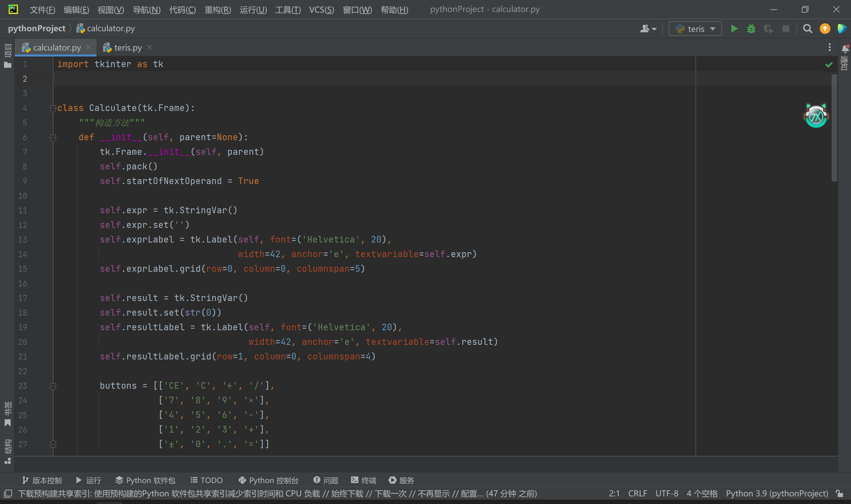Open the Terminal tool window
851x504 pixels.
[363, 480]
